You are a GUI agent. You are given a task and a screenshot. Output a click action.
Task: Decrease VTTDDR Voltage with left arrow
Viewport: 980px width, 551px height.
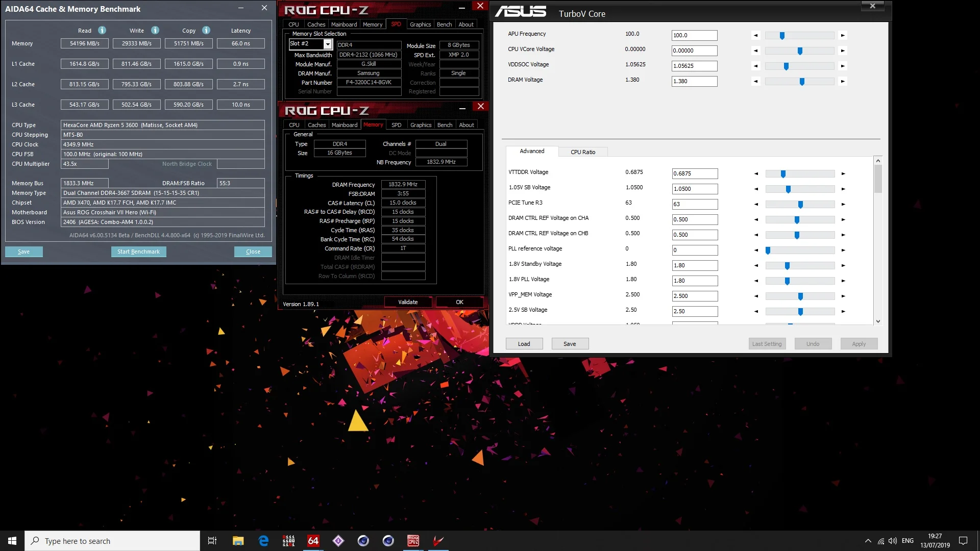[x=756, y=174]
